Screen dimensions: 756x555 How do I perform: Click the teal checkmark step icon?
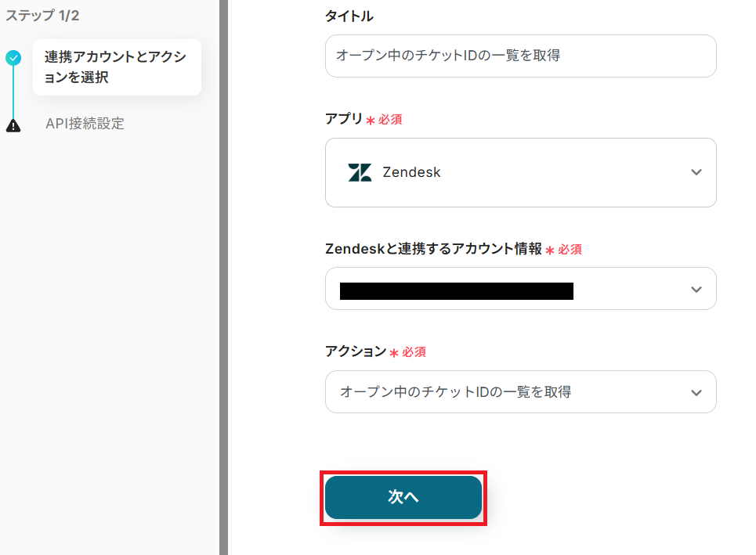pos(13,57)
